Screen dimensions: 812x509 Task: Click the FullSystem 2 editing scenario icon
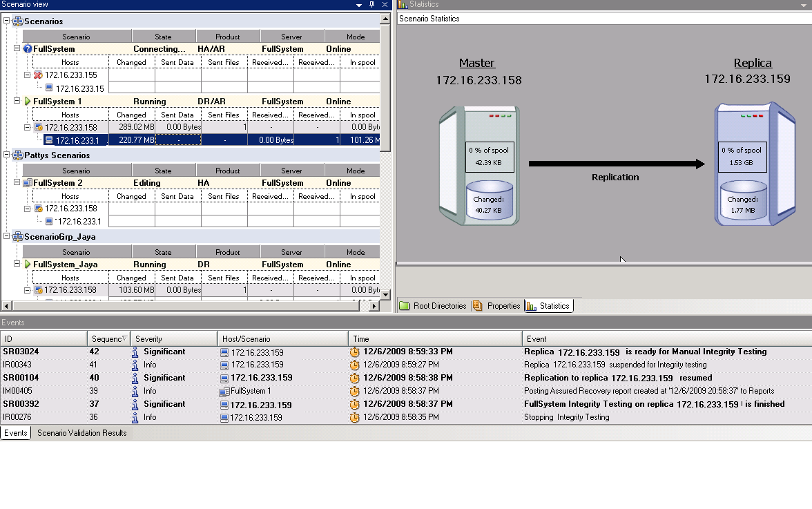[28, 183]
